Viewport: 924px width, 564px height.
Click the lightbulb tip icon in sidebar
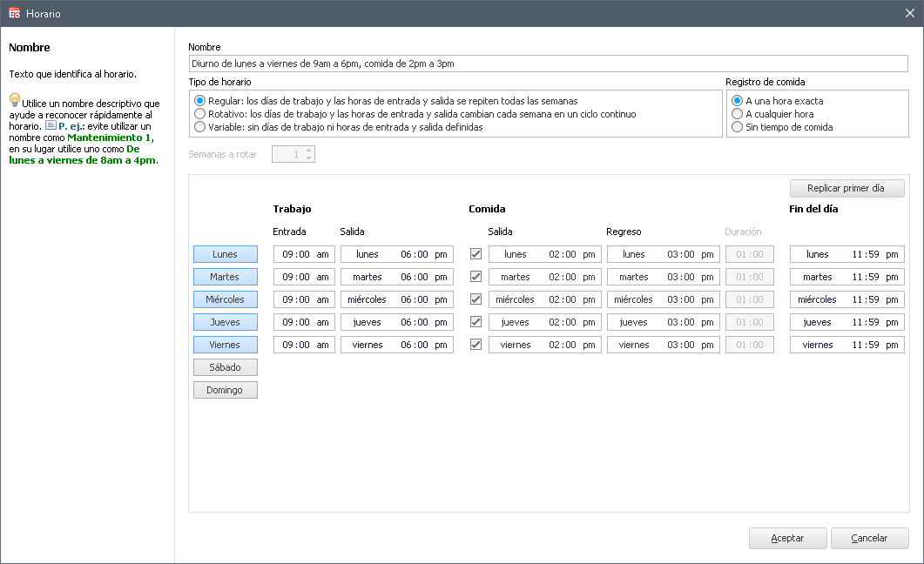coord(15,100)
